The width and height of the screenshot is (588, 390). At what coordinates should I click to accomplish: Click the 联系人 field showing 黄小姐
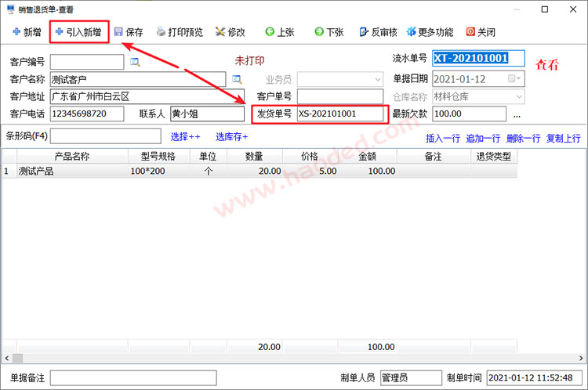click(x=208, y=114)
